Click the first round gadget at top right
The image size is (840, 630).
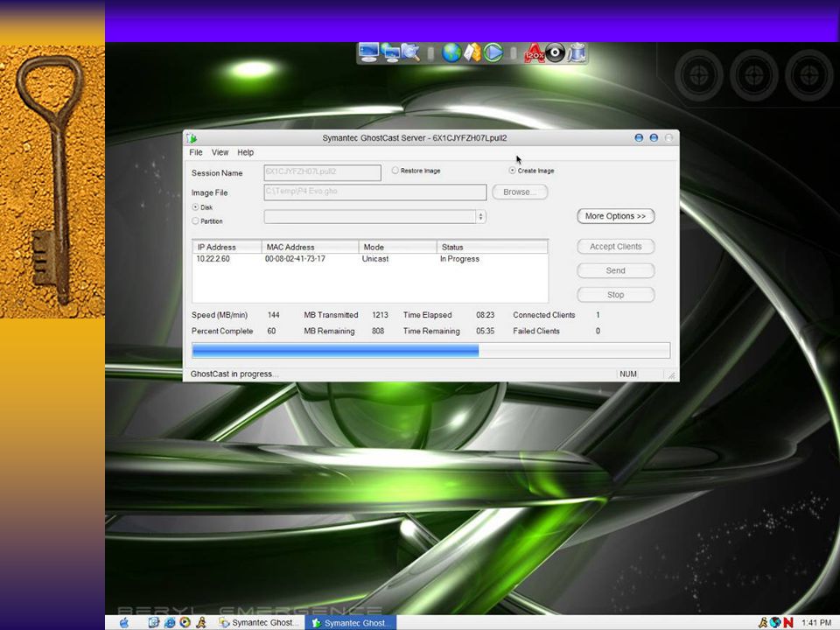[x=698, y=75]
